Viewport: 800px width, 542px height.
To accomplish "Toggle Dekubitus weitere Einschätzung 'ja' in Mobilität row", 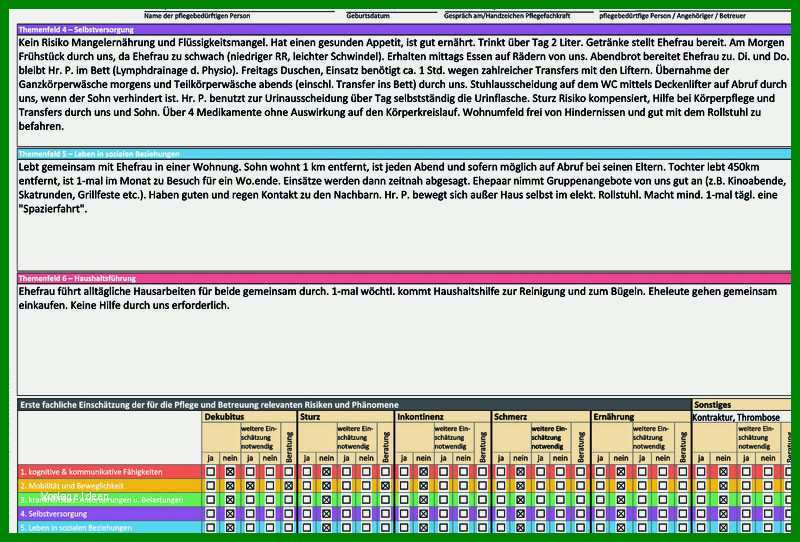I will [x=250, y=486].
